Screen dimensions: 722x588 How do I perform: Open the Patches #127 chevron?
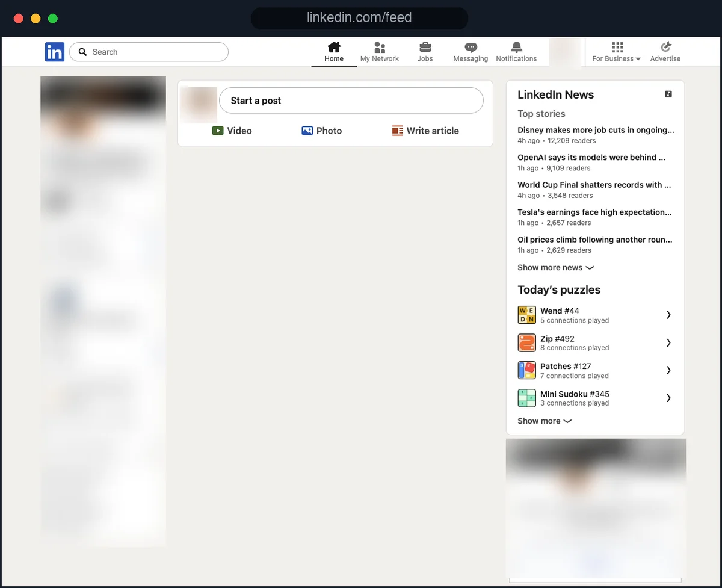point(668,370)
